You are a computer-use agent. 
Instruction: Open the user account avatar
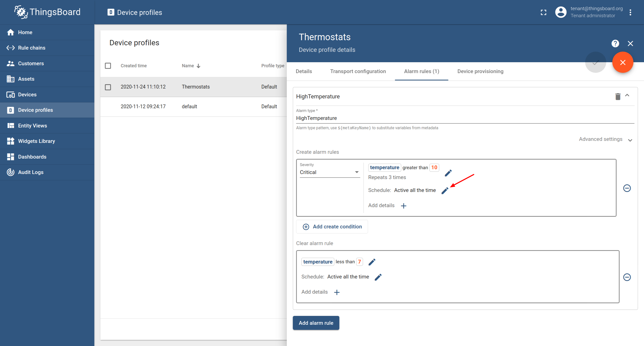point(561,12)
